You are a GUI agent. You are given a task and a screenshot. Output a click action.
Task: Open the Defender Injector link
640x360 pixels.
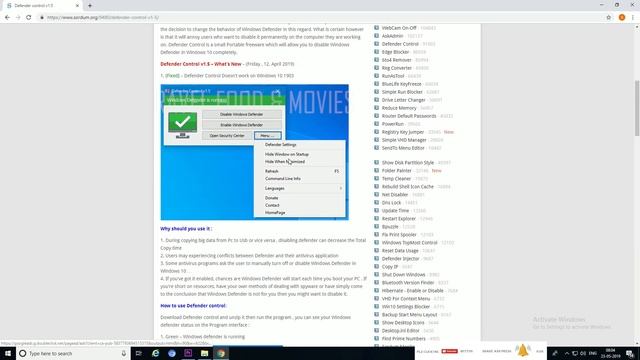pyautogui.click(x=400, y=259)
